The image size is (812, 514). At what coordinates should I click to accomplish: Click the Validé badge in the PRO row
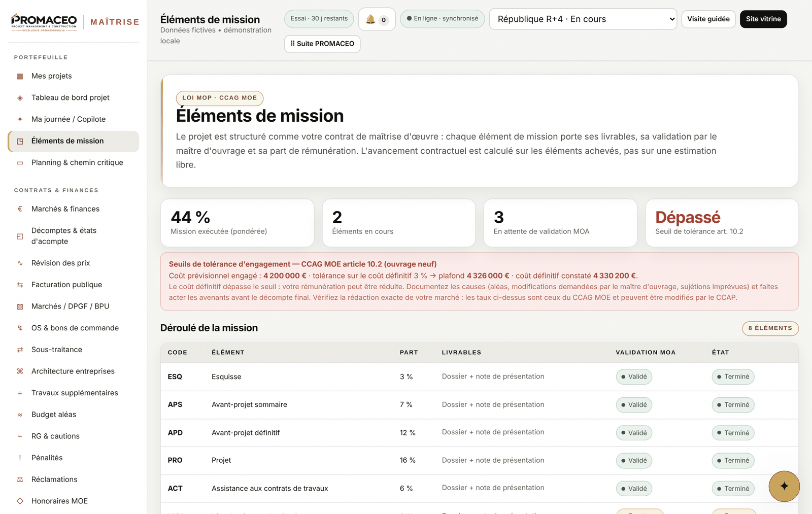point(634,461)
